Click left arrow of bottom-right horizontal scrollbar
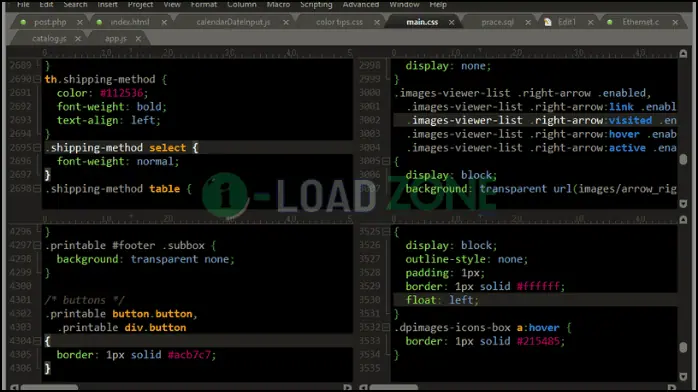The image size is (698, 392). [x=363, y=388]
